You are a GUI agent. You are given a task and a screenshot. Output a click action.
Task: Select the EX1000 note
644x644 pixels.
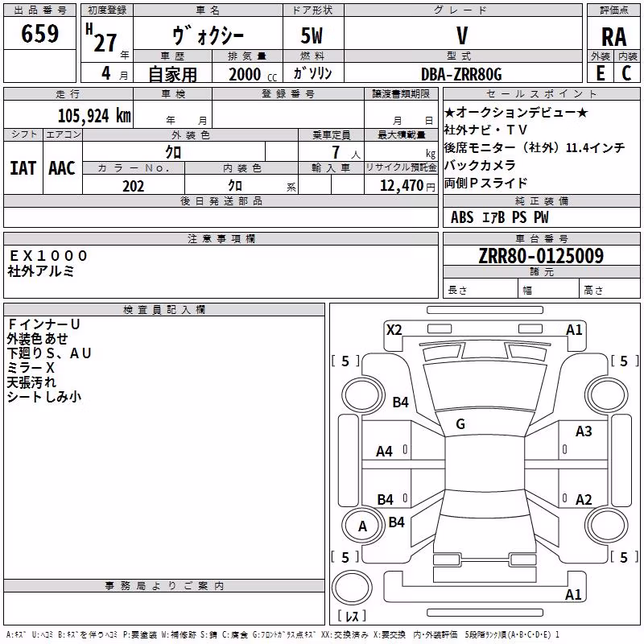(48, 256)
